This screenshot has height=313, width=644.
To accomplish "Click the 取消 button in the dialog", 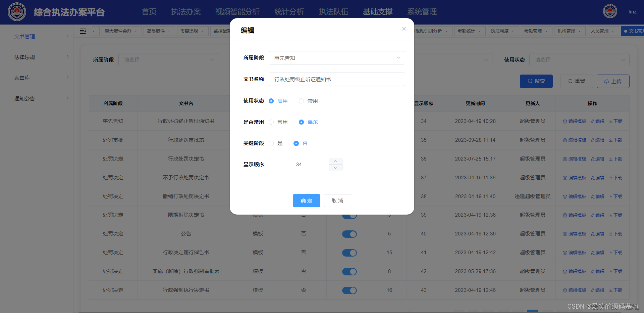I will click(x=337, y=200).
